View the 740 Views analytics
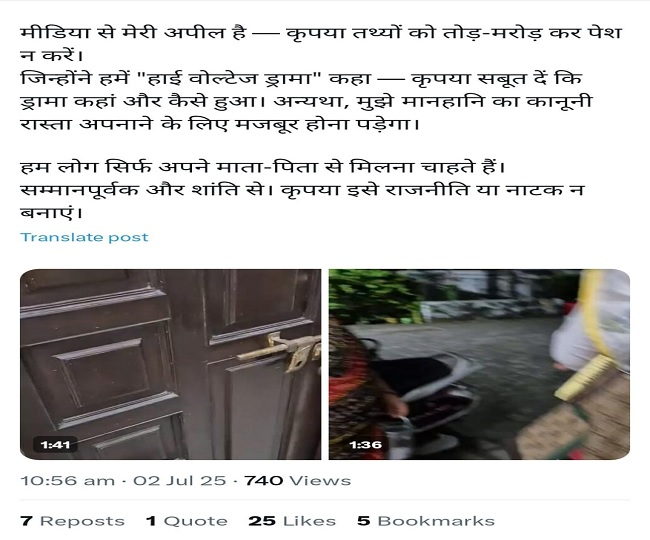 (297, 481)
